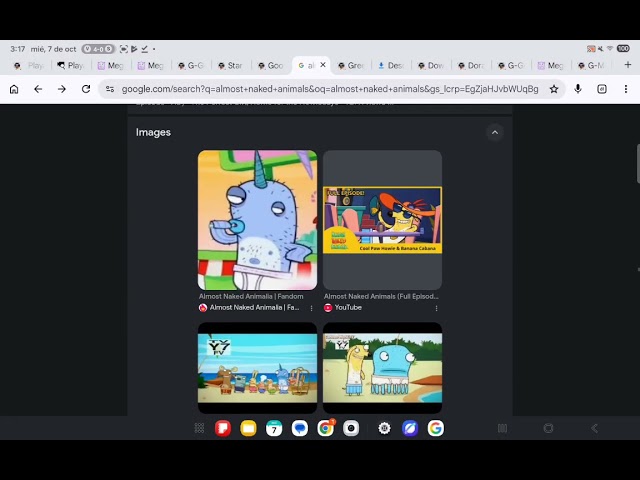The width and height of the screenshot is (640, 480).
Task: Open Almost Naked Animals (Full Episod... link
Action: click(381, 296)
